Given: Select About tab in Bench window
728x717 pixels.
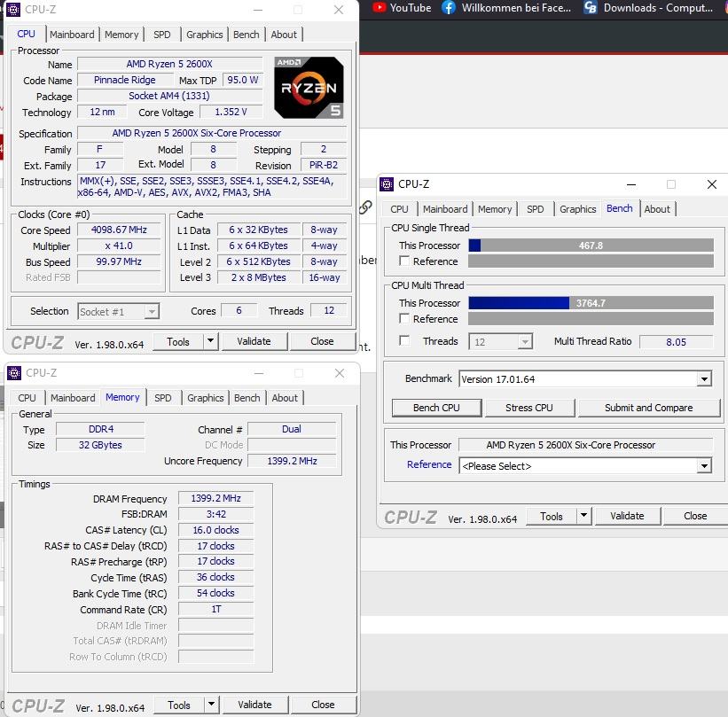Looking at the screenshot, I should click(x=657, y=209).
